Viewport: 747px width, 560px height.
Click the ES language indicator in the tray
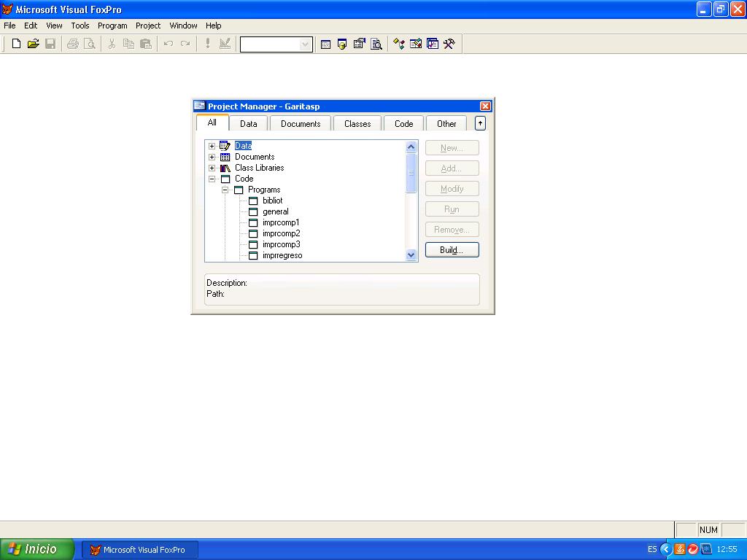(651, 550)
